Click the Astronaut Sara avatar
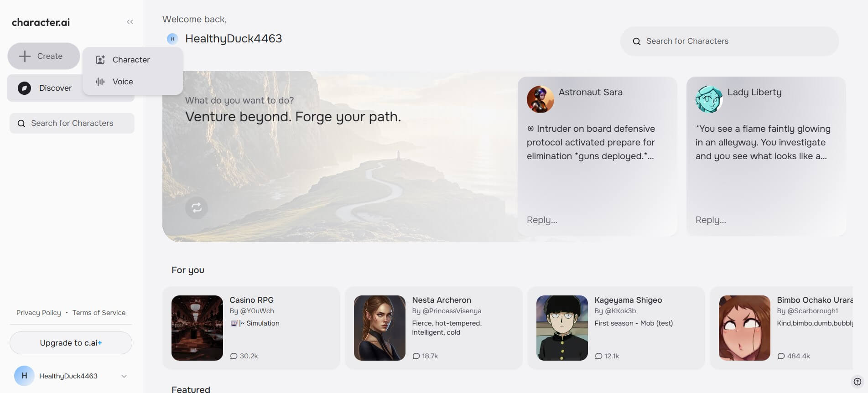 click(540, 99)
